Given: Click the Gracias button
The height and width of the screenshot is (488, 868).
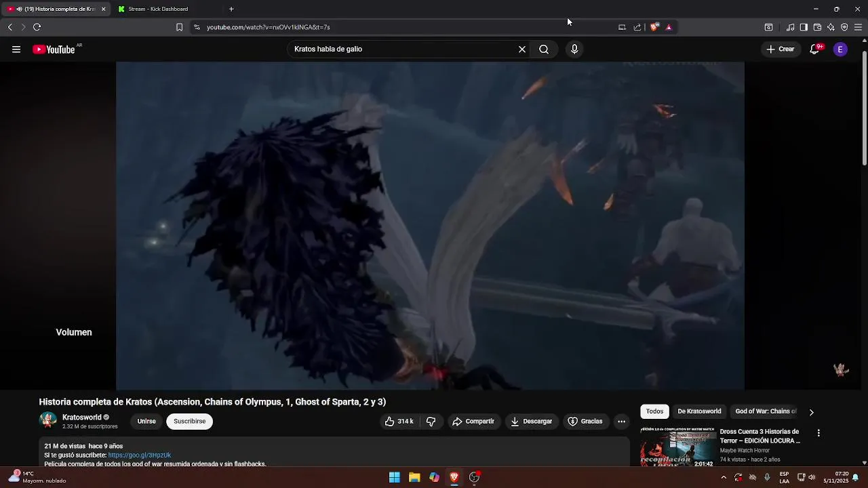Looking at the screenshot, I should pyautogui.click(x=585, y=422).
